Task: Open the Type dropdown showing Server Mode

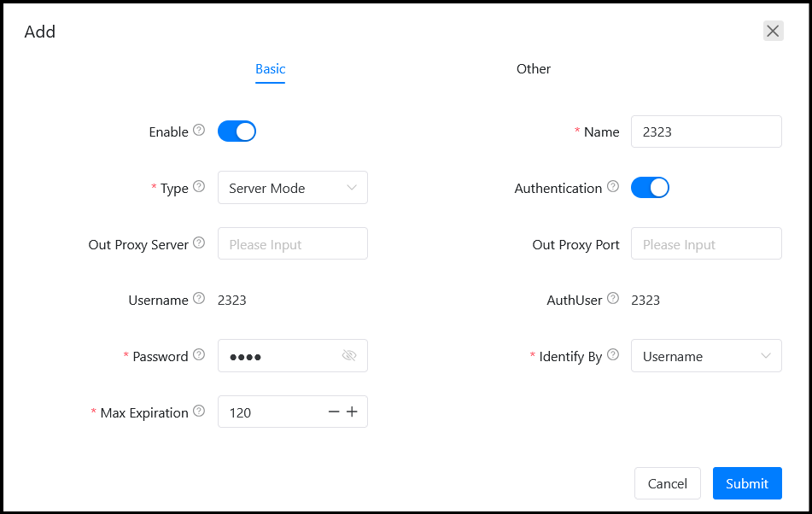Action: (x=293, y=187)
